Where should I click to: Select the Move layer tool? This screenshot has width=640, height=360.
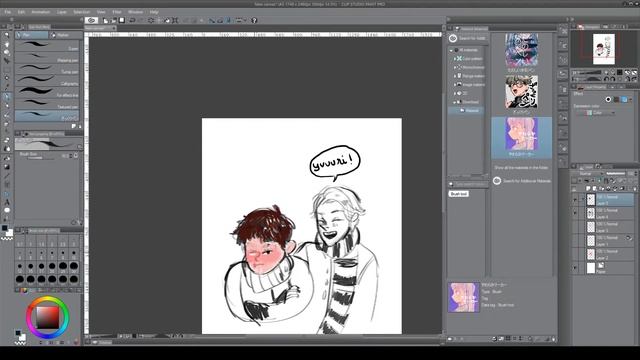click(x=7, y=60)
